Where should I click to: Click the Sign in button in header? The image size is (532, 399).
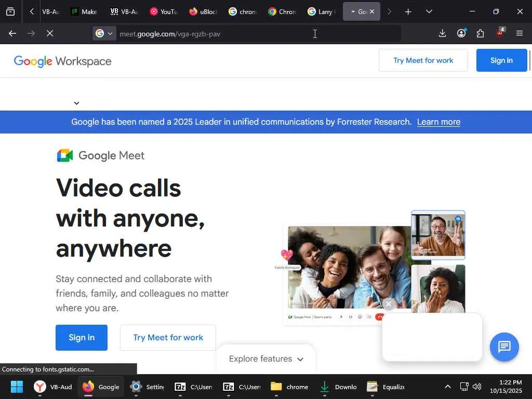pos(501,60)
